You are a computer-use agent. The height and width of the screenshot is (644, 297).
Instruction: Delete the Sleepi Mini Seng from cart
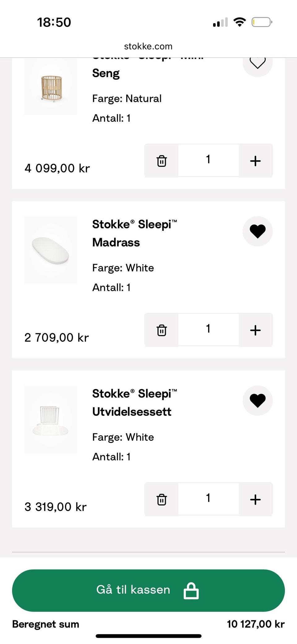[x=161, y=161]
